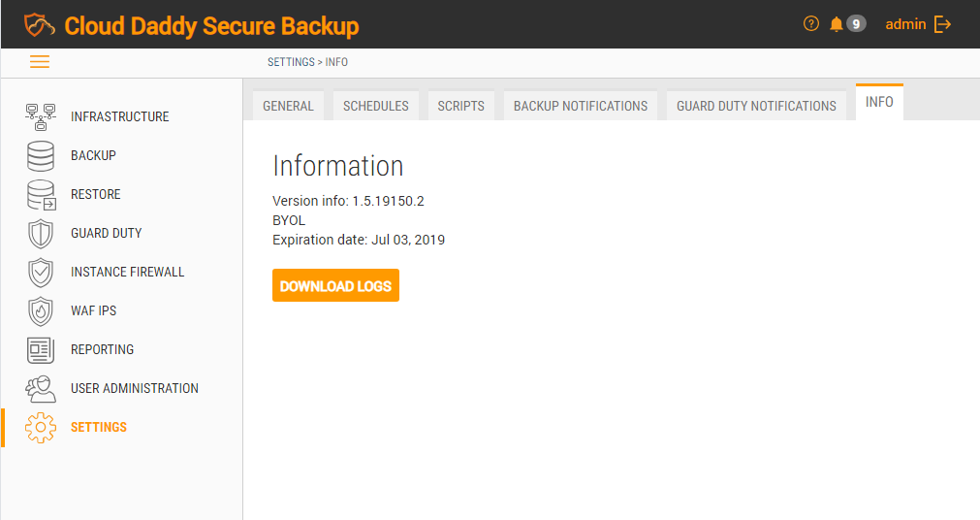Image resolution: width=980 pixels, height=520 pixels.
Task: Select the Restore sidebar label
Action: (x=96, y=195)
